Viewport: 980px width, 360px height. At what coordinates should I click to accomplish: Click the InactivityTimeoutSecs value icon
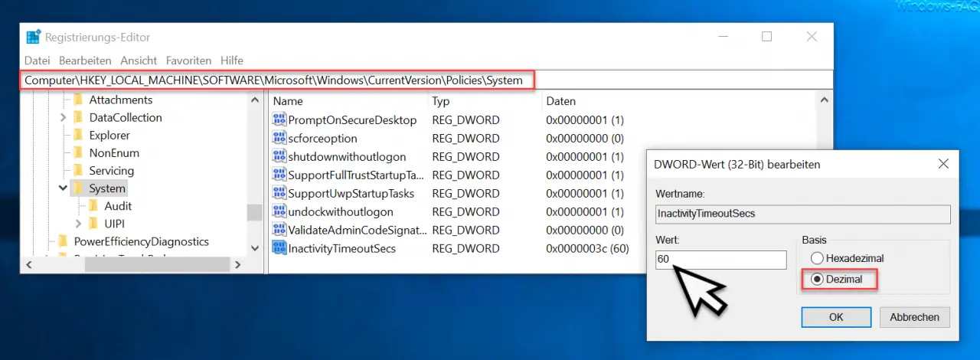[x=279, y=249]
